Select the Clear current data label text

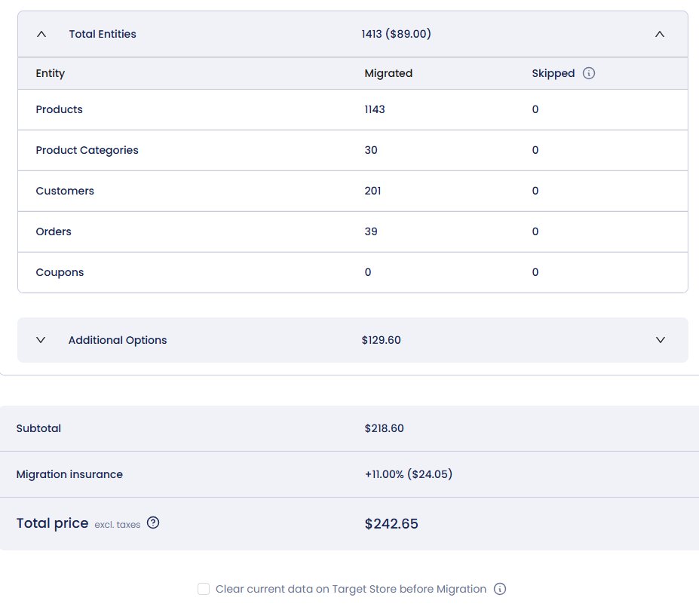(x=351, y=589)
